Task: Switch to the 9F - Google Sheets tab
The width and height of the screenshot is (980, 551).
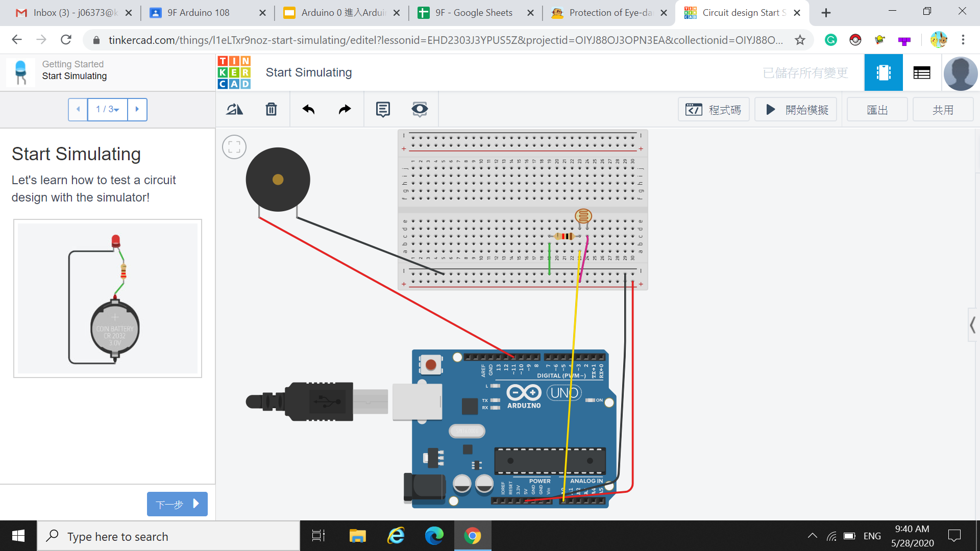Action: 473,13
